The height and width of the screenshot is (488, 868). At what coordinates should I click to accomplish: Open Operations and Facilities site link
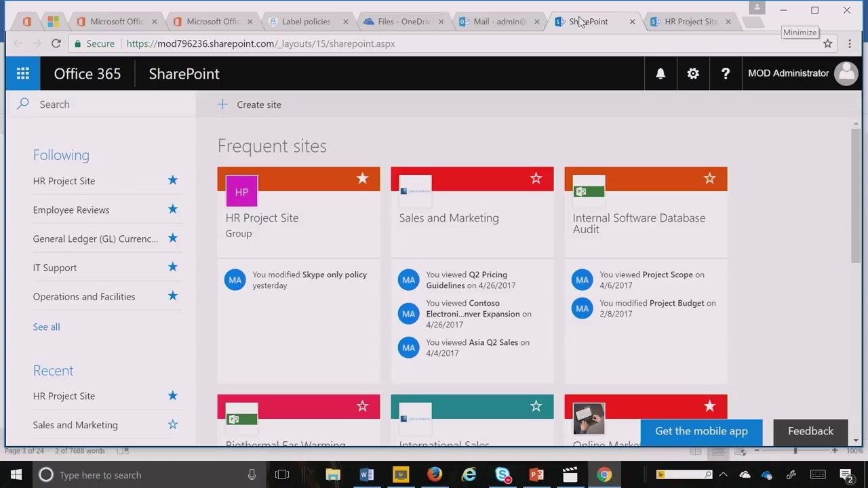coord(84,296)
